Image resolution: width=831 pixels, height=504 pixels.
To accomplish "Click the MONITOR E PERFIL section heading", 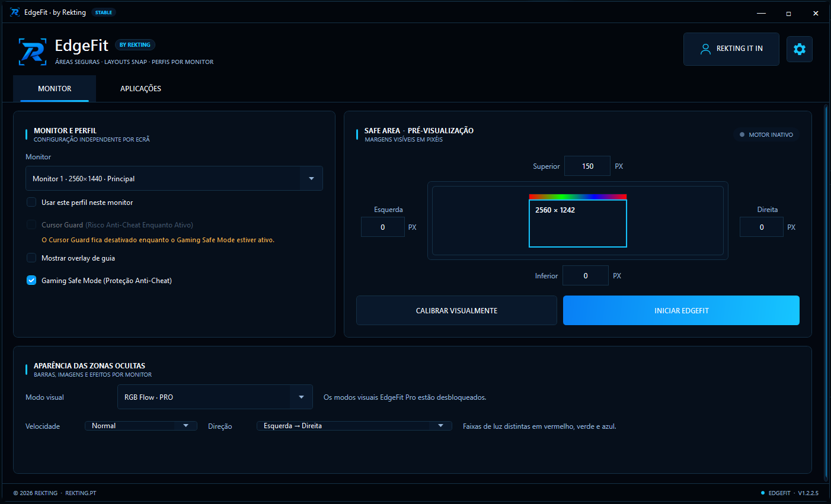I will 65,131.
